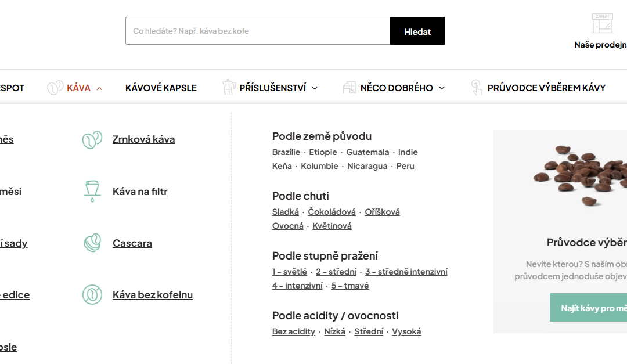Expand the Něco dobrého dropdown arrow
Screen dimensions: 627x364
point(441,88)
